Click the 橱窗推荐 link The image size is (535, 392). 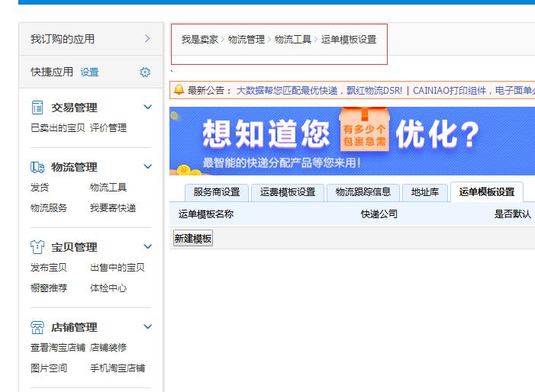(x=49, y=288)
